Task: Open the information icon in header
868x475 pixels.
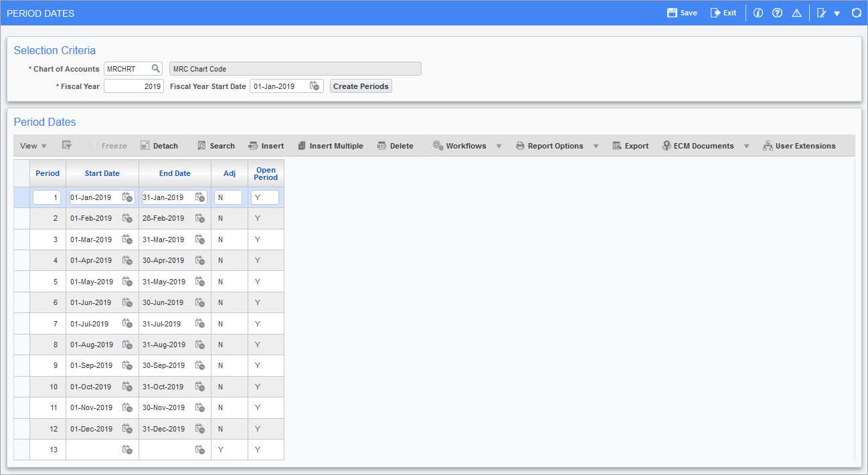Action: 758,13
